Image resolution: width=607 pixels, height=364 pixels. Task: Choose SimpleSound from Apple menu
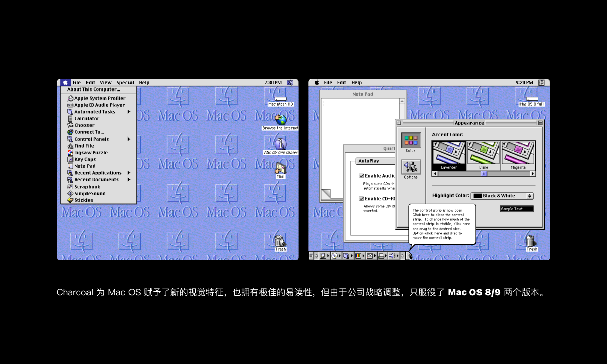coord(99,193)
